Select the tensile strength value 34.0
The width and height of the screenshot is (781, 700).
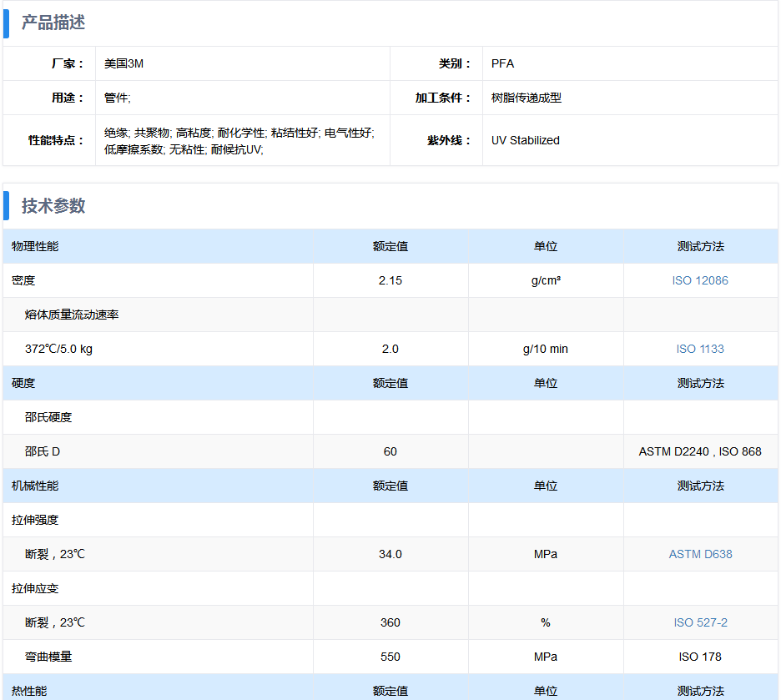coord(390,554)
